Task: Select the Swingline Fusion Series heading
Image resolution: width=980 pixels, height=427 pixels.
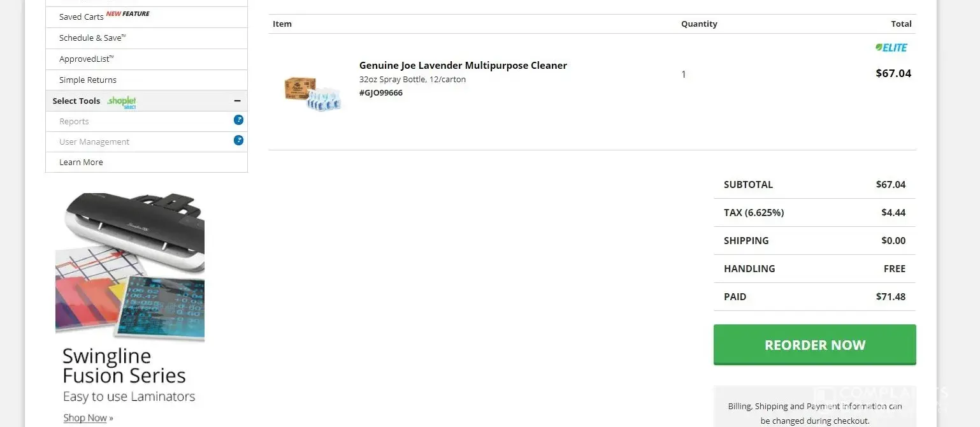Action: (x=124, y=366)
